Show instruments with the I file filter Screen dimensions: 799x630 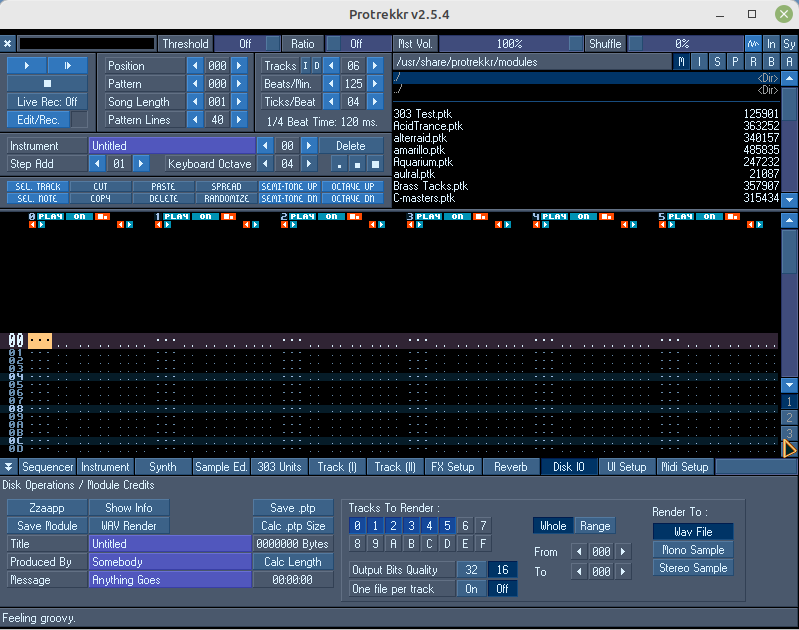(x=699, y=62)
